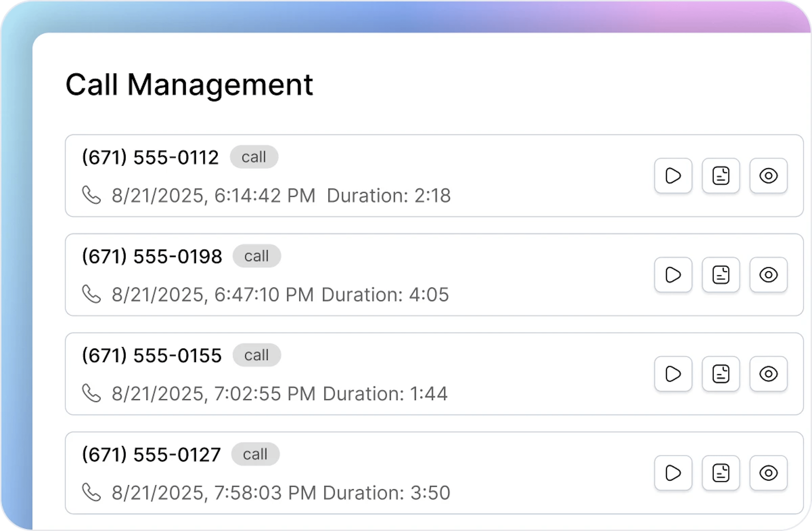Select phone number (671) 555-0198
Image resolution: width=812 pixels, height=531 pixels.
[x=152, y=257]
